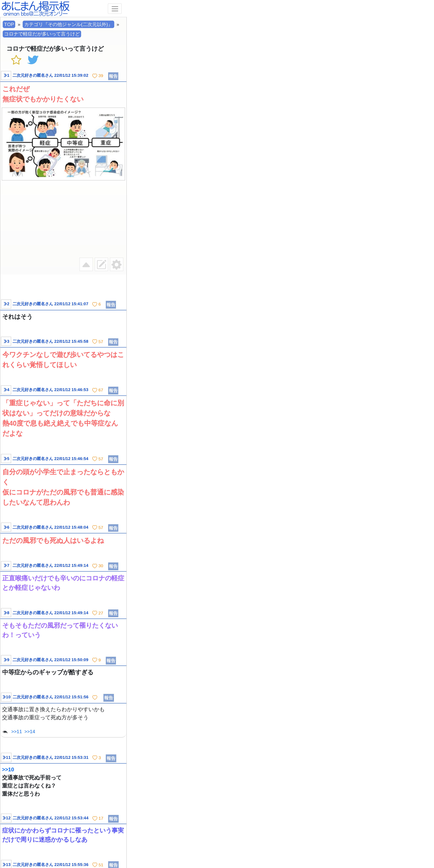Like post 9 with heart icon

(95, 660)
